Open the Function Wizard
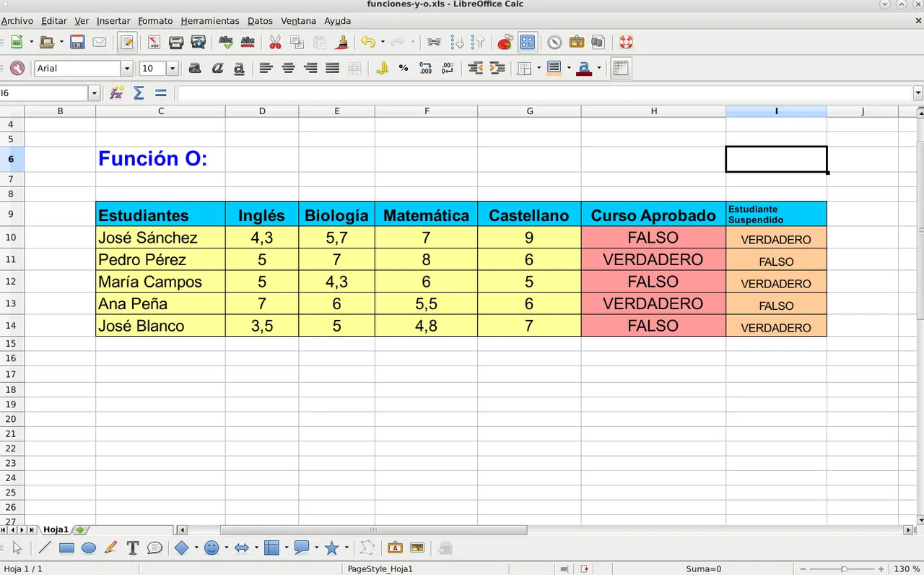Image resolution: width=924 pixels, height=575 pixels. click(x=116, y=93)
